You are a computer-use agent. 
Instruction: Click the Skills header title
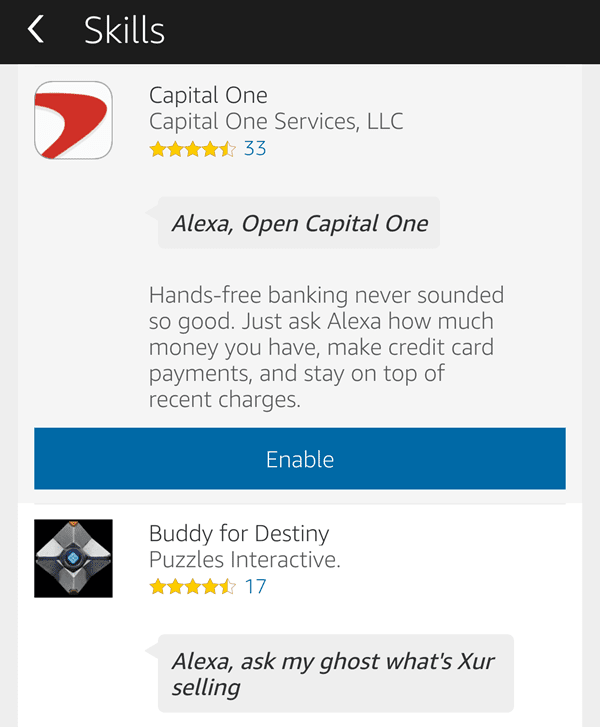click(124, 30)
